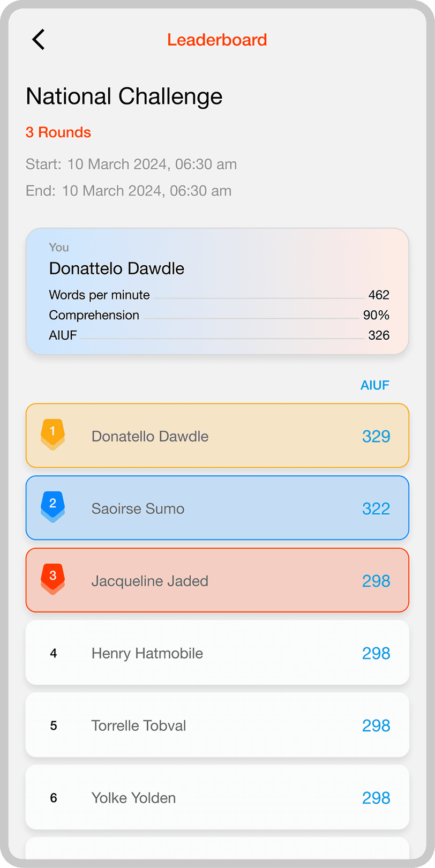The width and height of the screenshot is (435, 868).
Task: Open the Leaderboard header title
Action: [217, 40]
